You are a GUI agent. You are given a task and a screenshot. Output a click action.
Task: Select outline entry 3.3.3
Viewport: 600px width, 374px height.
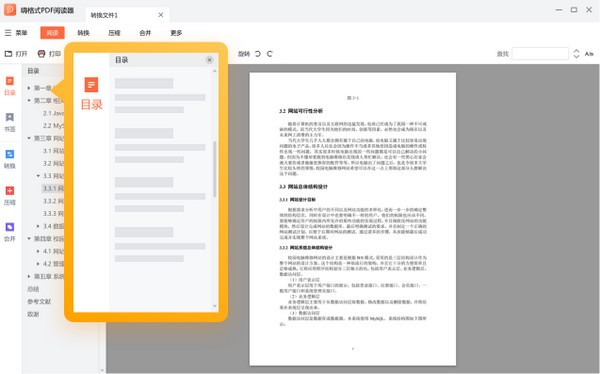click(53, 214)
